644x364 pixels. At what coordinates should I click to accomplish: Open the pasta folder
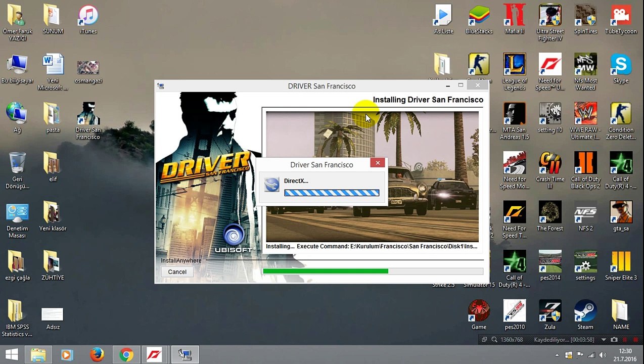tap(53, 118)
